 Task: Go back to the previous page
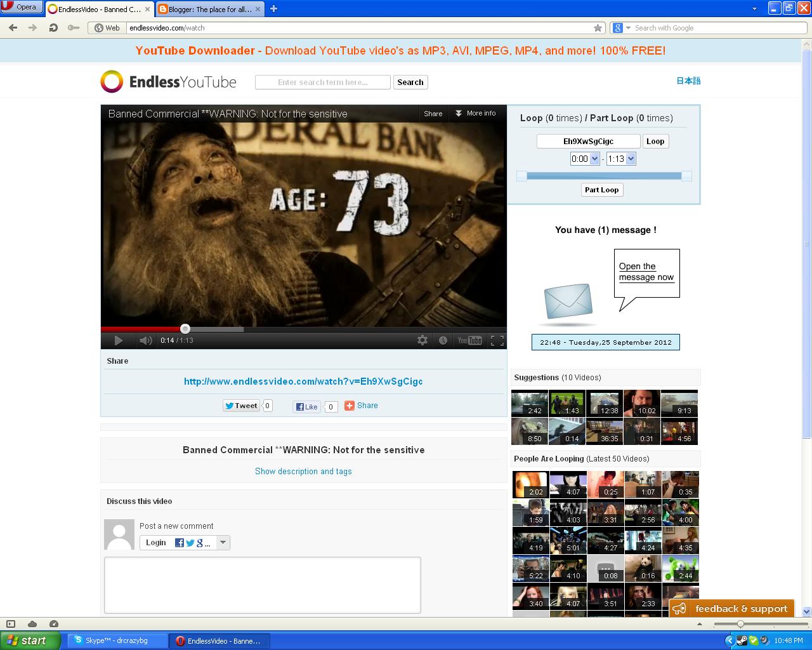(x=13, y=28)
